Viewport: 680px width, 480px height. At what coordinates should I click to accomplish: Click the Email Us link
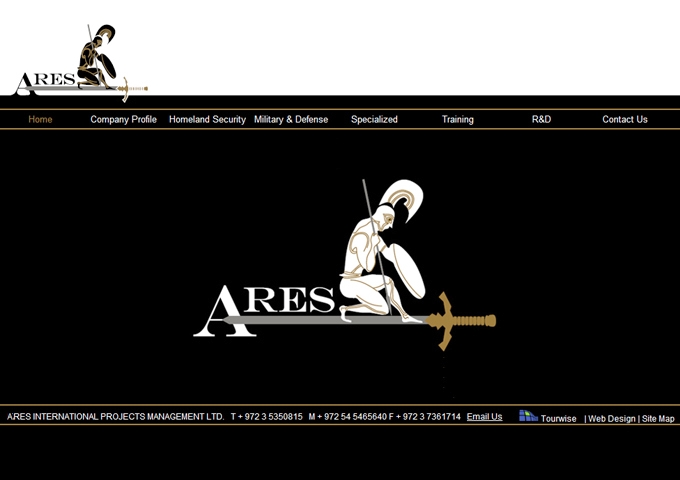tap(484, 417)
